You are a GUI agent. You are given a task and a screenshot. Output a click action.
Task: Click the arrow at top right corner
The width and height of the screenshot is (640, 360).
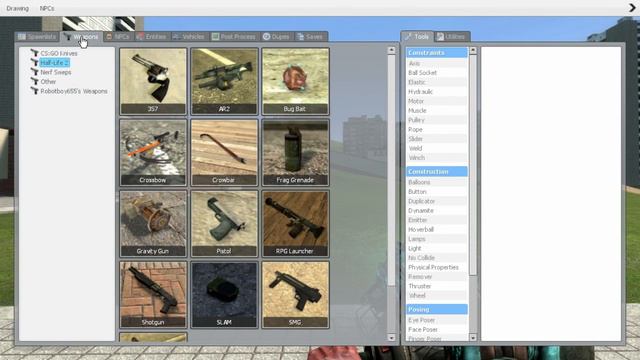pos(632,7)
